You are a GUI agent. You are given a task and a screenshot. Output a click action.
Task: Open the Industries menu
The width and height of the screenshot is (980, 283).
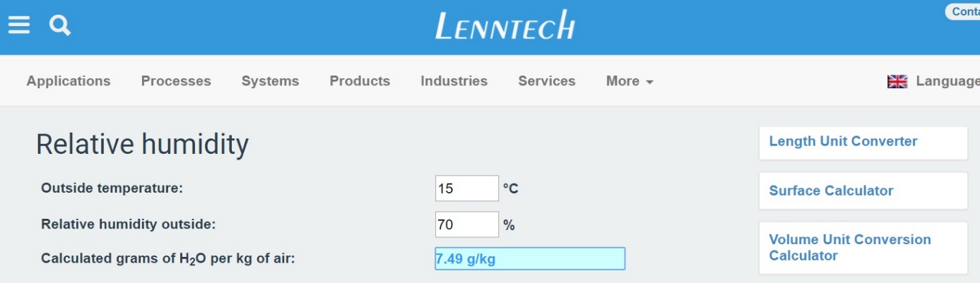coord(454,81)
